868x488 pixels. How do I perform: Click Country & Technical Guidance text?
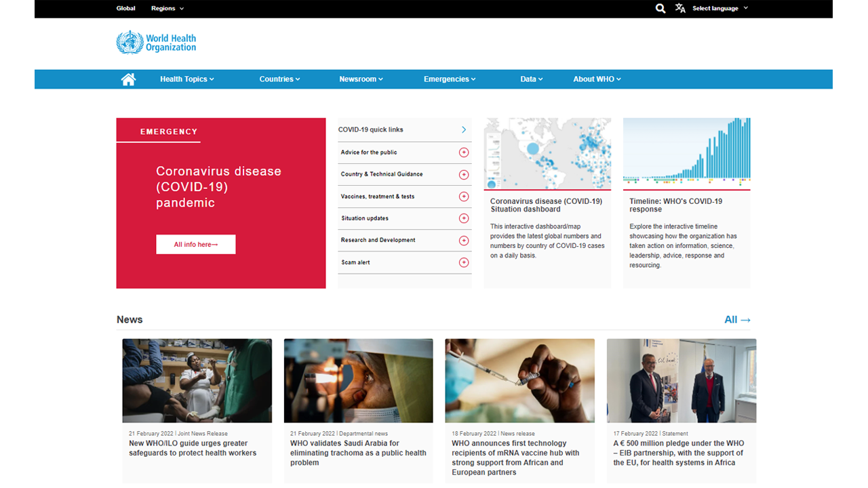(382, 174)
